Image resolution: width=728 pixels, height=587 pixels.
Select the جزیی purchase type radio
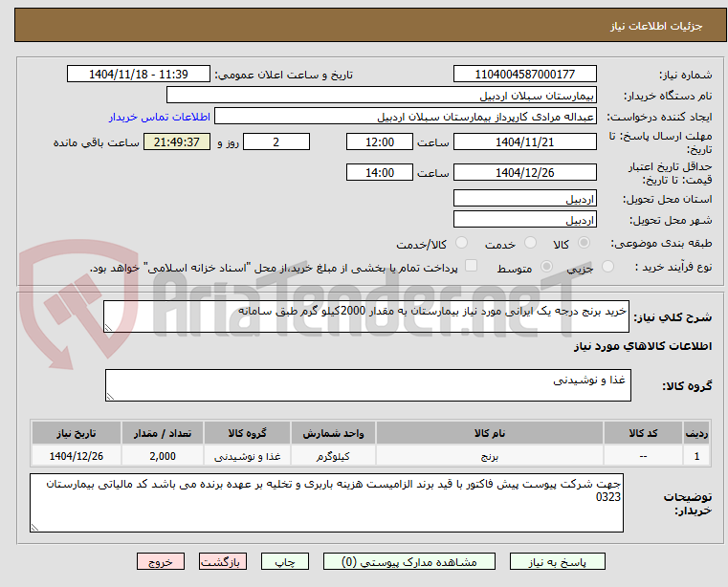[x=607, y=267]
